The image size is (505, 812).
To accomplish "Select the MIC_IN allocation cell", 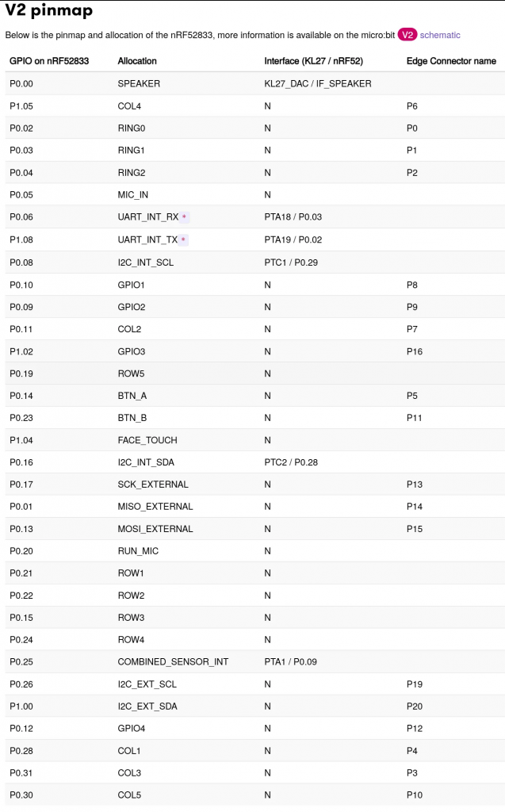I will click(x=133, y=194).
